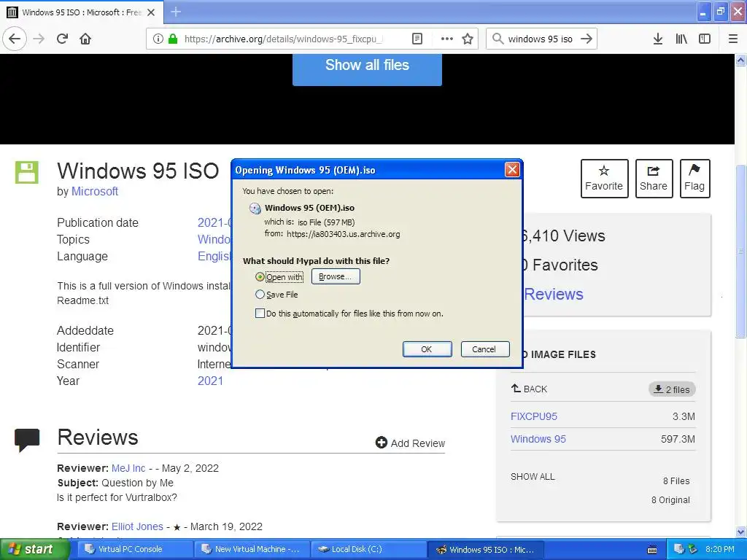Click the page vertical scrollbar thumb

coord(740,251)
